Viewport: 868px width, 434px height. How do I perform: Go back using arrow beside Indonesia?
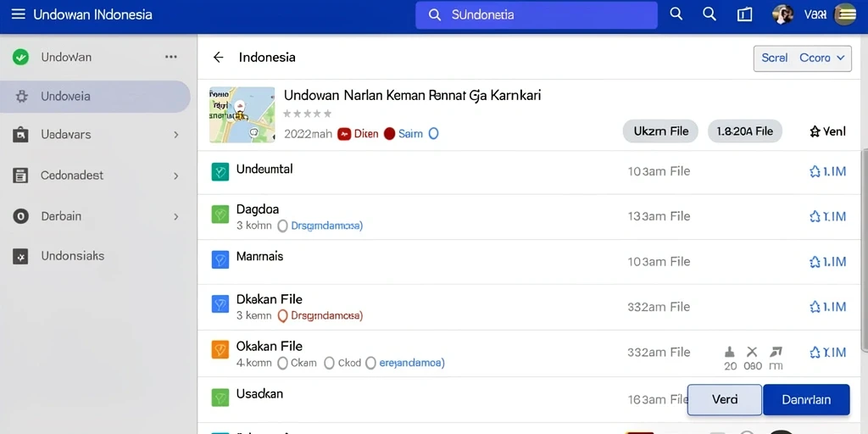[219, 57]
